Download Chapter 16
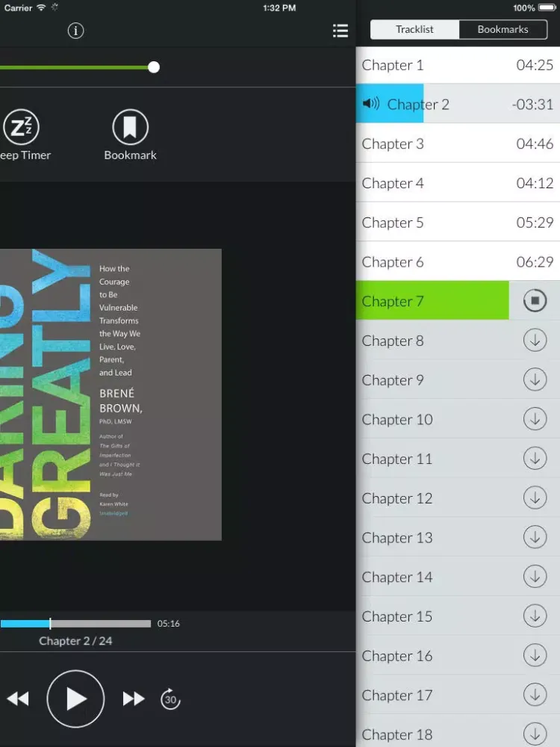Screen dimensions: 560x747 pos(535,656)
